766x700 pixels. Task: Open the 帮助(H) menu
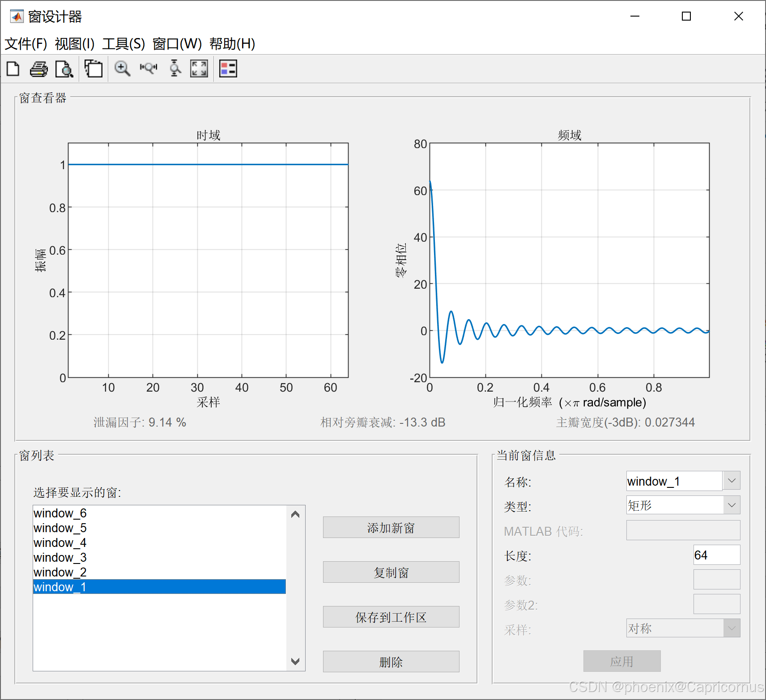[232, 44]
